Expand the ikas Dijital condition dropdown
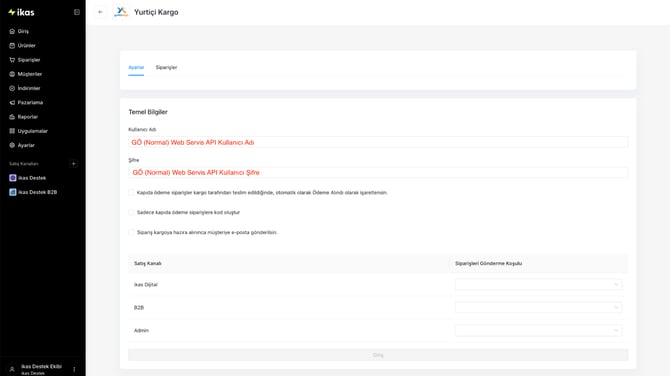This screenshot has width=670, height=376. coord(538,285)
